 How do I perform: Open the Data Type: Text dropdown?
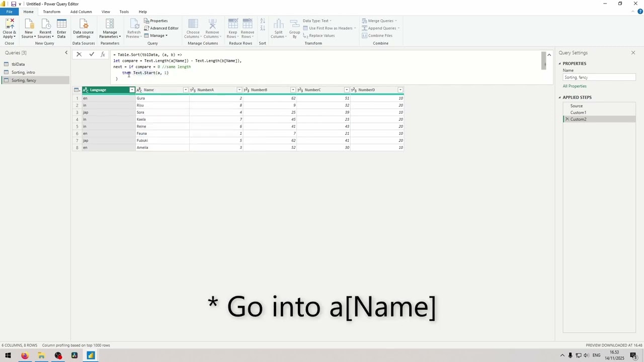click(x=317, y=21)
